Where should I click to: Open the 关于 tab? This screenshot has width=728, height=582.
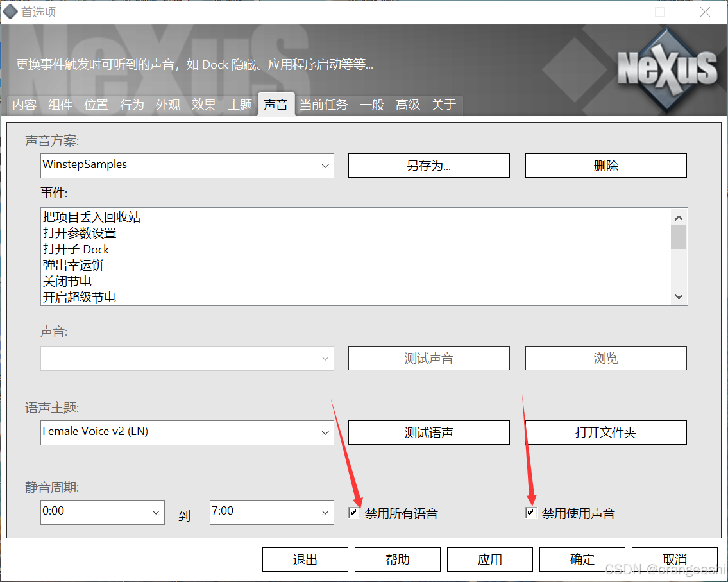point(444,105)
